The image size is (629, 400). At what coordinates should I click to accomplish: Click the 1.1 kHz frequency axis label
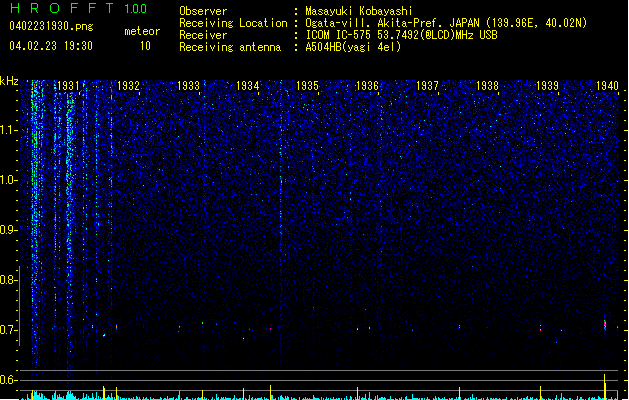pos(9,130)
